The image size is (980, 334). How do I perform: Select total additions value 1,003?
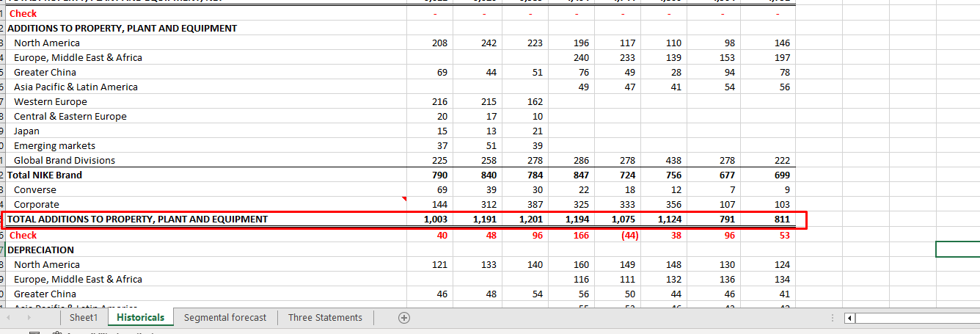tap(436, 219)
